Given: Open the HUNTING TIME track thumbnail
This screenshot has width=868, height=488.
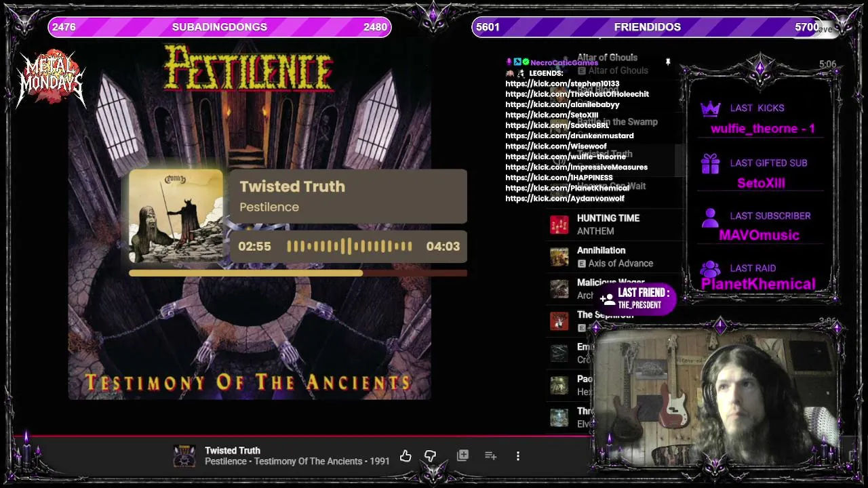Looking at the screenshot, I should coord(559,225).
